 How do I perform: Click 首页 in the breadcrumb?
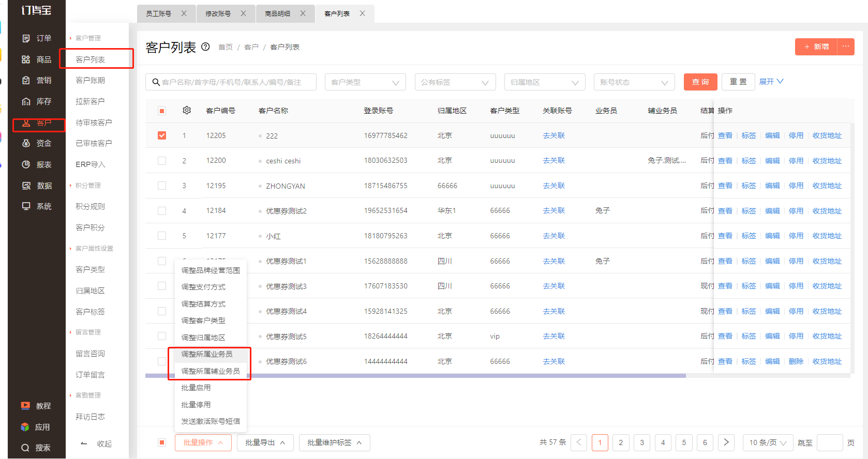[x=226, y=47]
